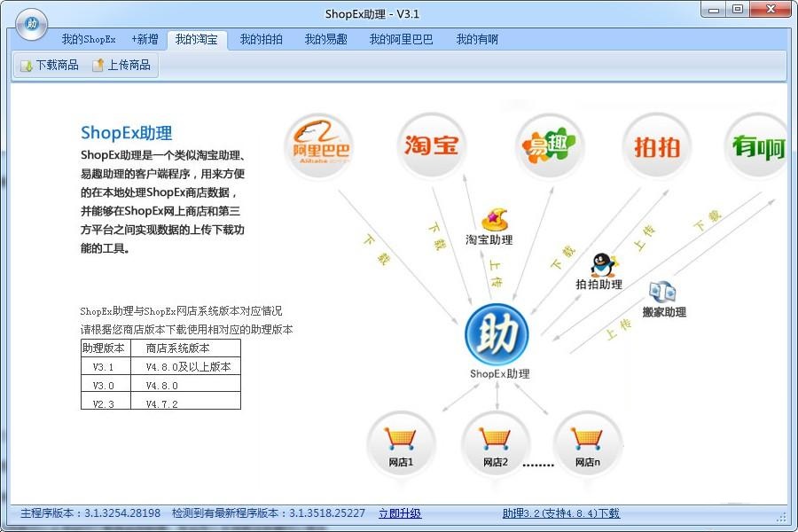
Task: Click the 网店1 shopping cart icon
Action: [402, 440]
